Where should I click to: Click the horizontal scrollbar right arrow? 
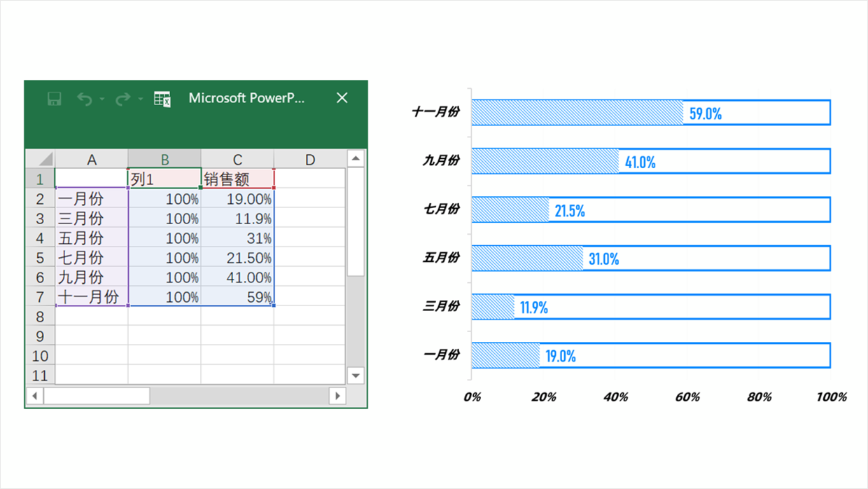pos(337,396)
